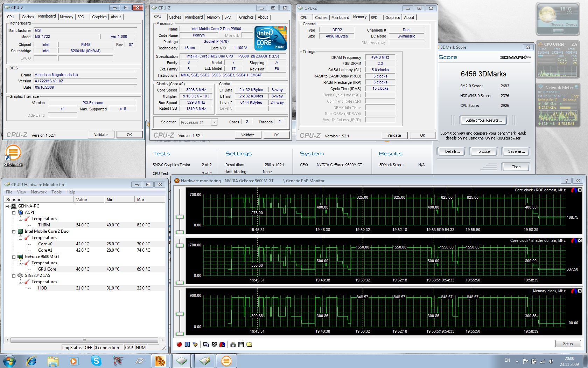Click the open folder icon in monitoring toolbar

pos(249,345)
